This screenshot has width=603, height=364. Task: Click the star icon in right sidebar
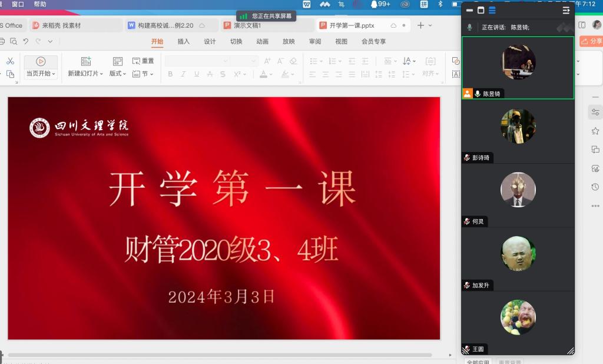point(595,131)
